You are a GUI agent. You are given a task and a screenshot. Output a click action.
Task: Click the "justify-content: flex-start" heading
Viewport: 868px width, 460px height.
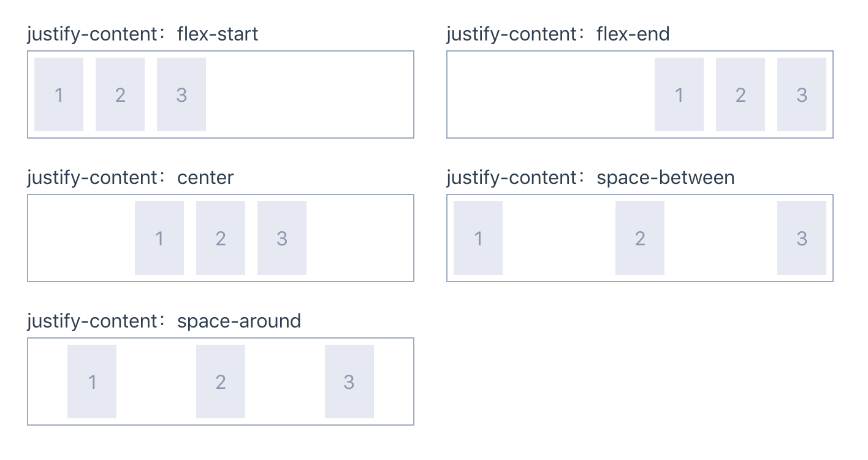(143, 34)
